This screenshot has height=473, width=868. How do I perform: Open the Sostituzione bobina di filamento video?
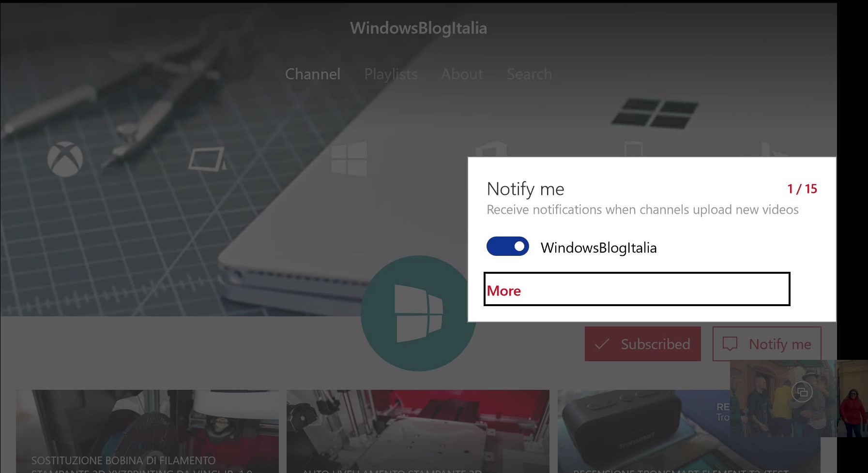[x=147, y=431]
